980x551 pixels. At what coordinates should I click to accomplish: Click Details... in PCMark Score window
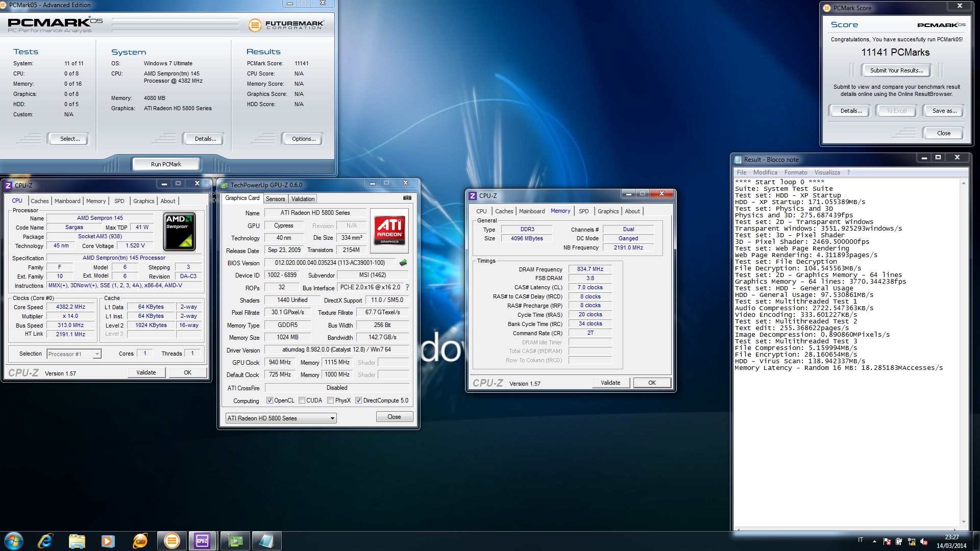[x=848, y=111]
